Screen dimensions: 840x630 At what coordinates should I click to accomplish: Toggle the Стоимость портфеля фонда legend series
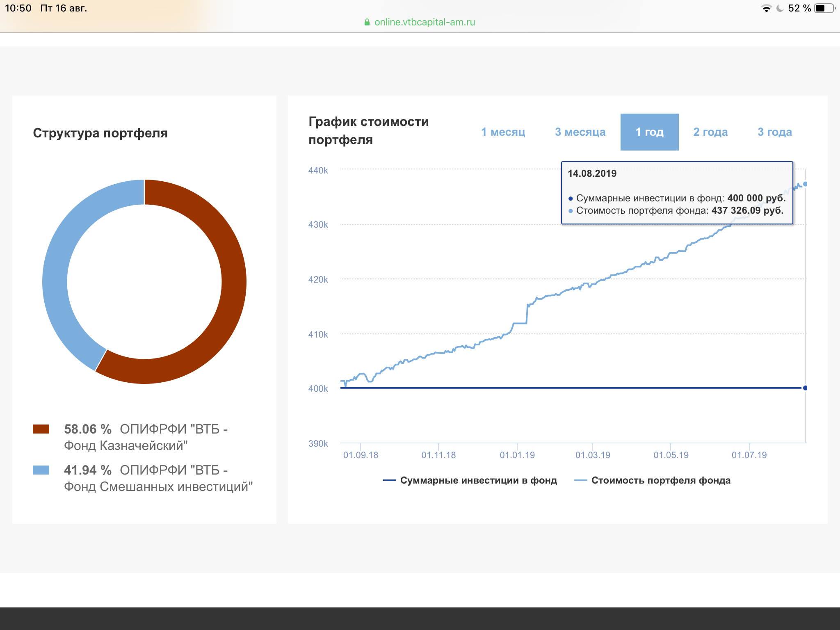(652, 480)
